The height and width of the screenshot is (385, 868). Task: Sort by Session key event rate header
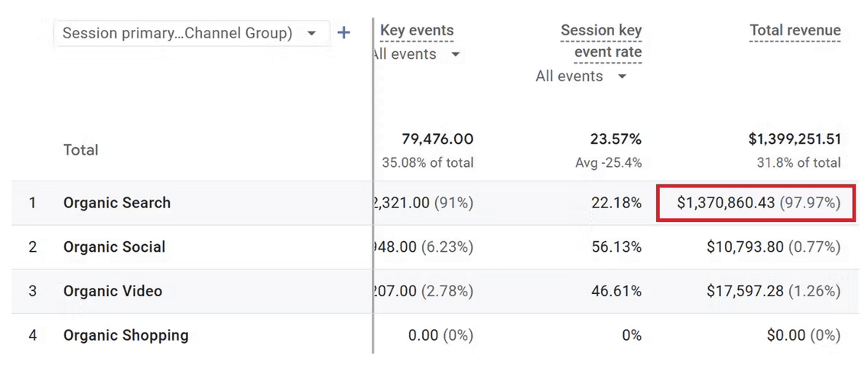pyautogui.click(x=601, y=41)
